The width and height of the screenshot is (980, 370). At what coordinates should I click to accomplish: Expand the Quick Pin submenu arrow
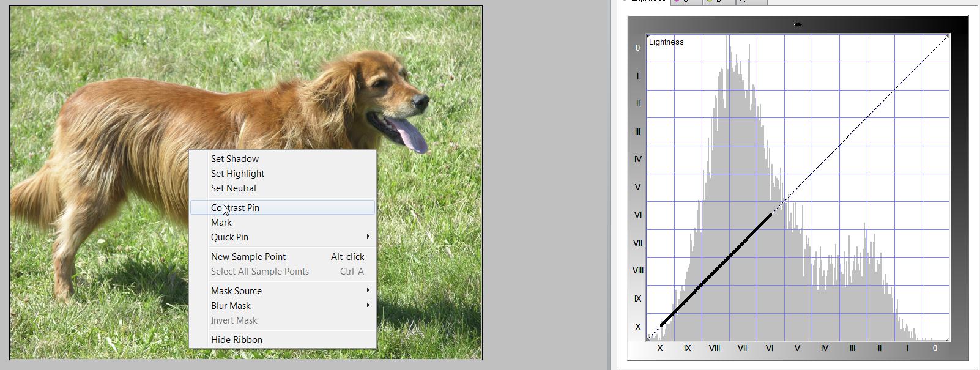click(x=368, y=237)
